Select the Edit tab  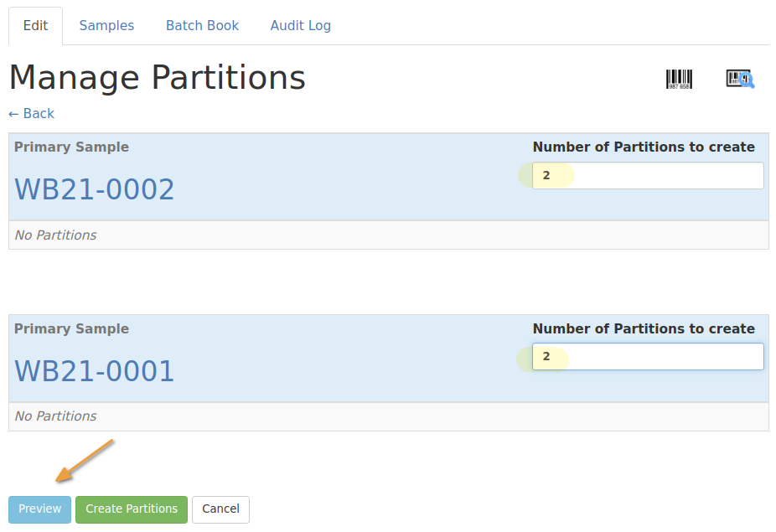coord(35,25)
